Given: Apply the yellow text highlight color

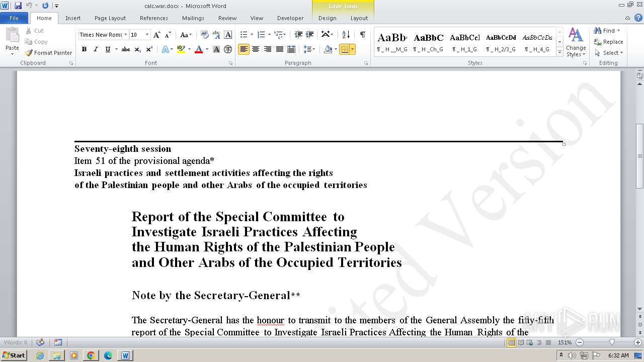Looking at the screenshot, I should (181, 49).
